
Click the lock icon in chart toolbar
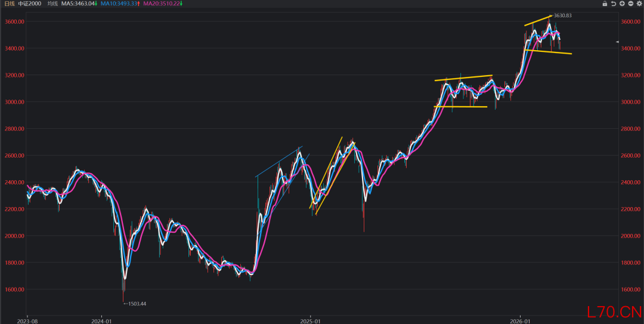605,4
